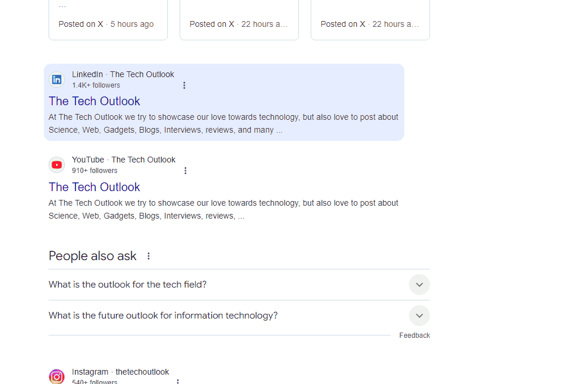Open 'The Tech Outlook' title under YouTube
This screenshot has width=588, height=384.
(94, 187)
